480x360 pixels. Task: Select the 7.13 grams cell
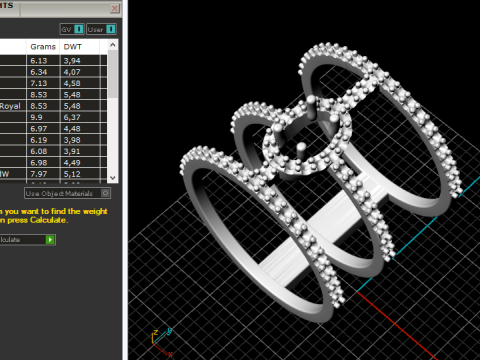point(43,83)
